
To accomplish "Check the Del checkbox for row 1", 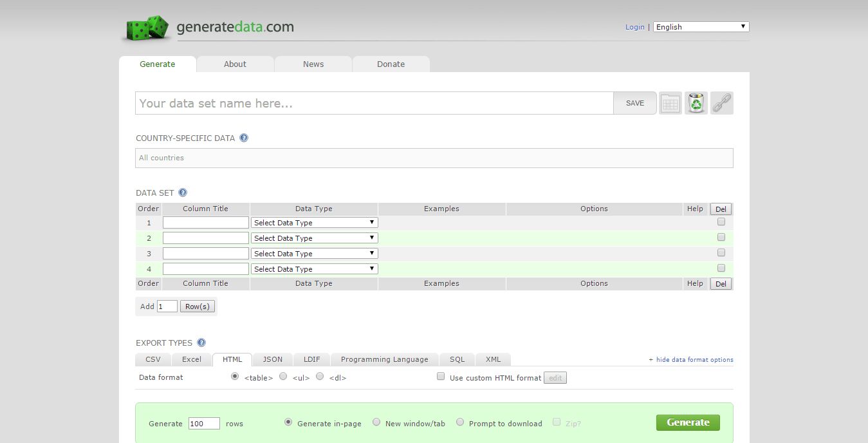I will [x=721, y=221].
